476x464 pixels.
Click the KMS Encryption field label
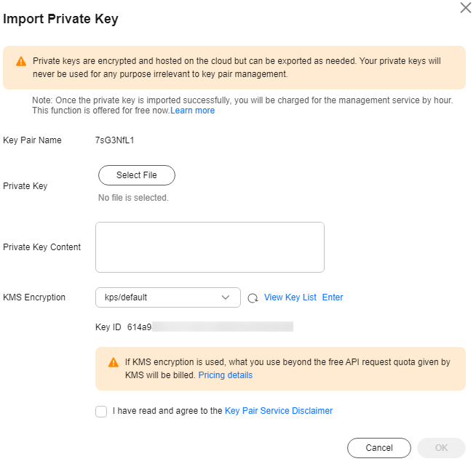pos(34,297)
